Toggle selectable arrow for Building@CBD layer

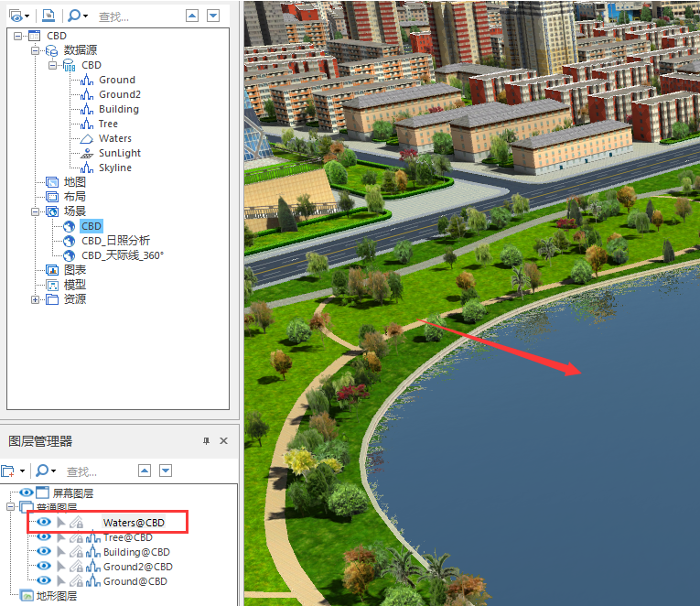point(61,551)
